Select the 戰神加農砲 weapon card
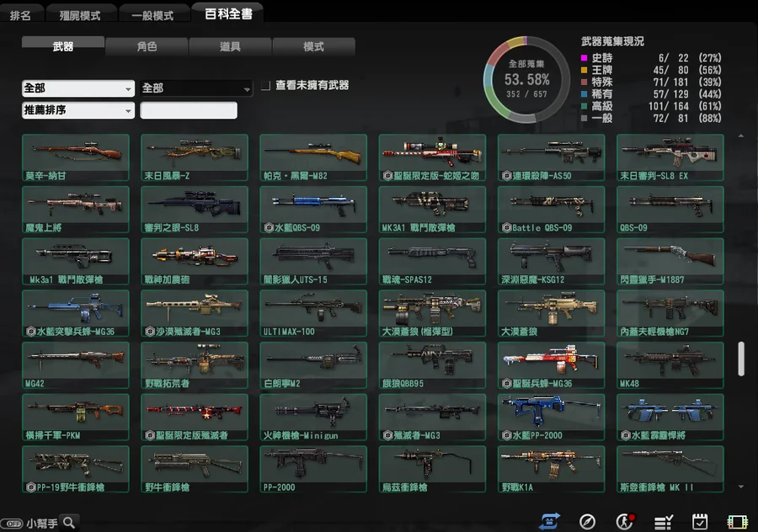The image size is (758, 532). click(195, 262)
